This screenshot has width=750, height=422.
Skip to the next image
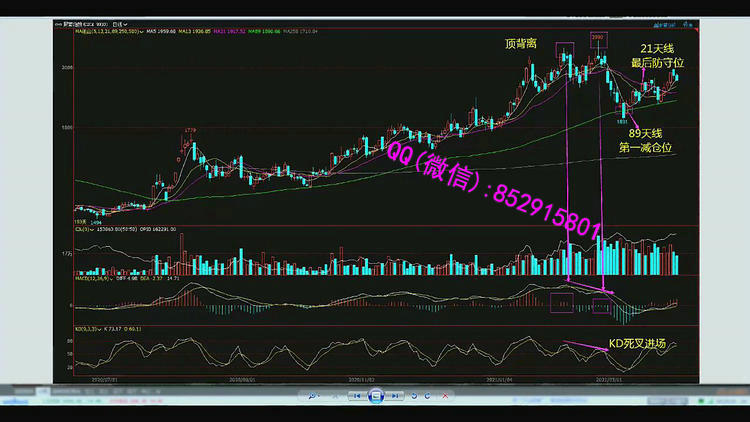pos(395,396)
